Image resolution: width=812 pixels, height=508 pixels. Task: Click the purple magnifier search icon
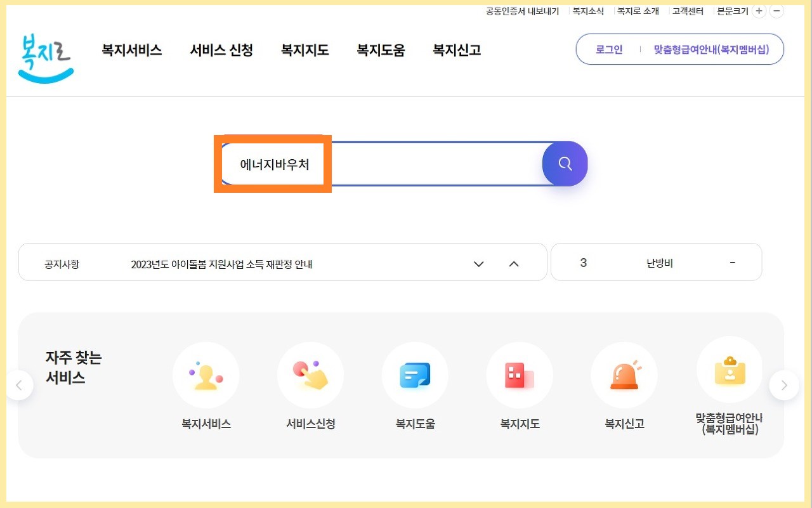pos(564,164)
